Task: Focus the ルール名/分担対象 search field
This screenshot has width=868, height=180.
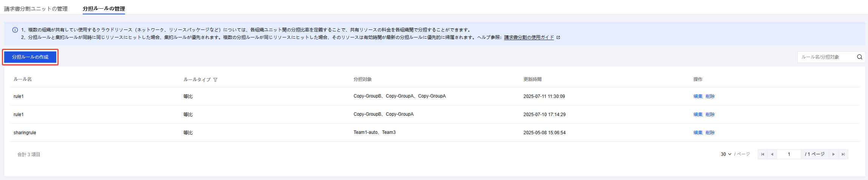Action: [x=827, y=57]
